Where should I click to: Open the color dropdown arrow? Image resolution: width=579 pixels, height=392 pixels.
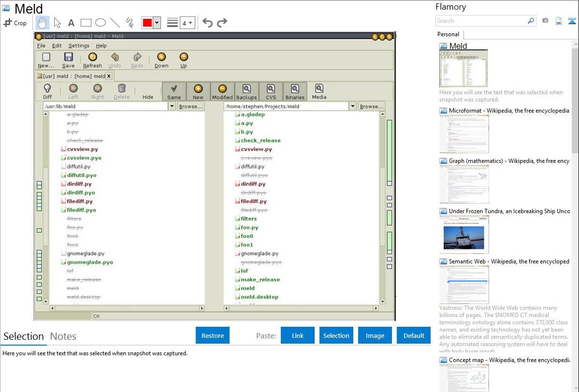[157, 23]
